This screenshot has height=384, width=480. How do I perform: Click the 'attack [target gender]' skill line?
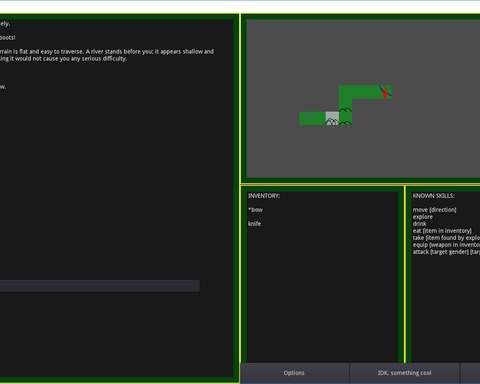[446, 252]
